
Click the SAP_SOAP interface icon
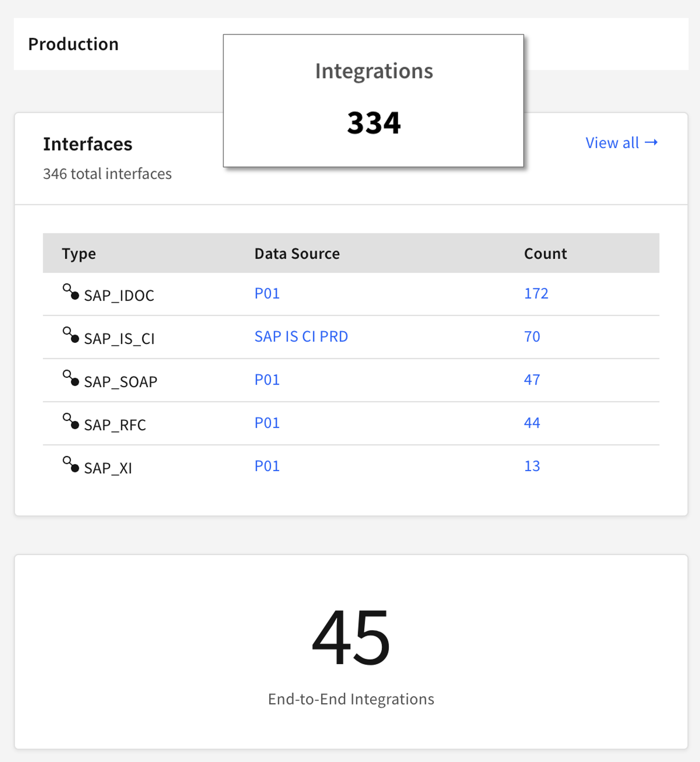pyautogui.click(x=71, y=378)
